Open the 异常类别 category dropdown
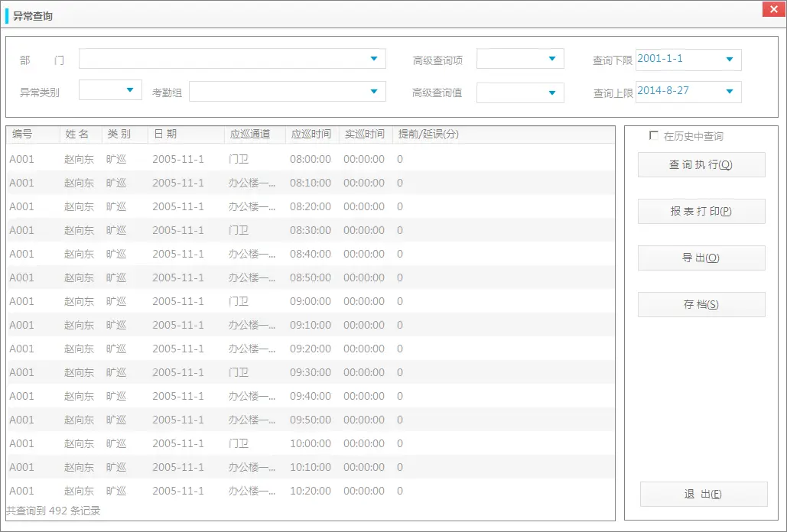 click(x=136, y=89)
